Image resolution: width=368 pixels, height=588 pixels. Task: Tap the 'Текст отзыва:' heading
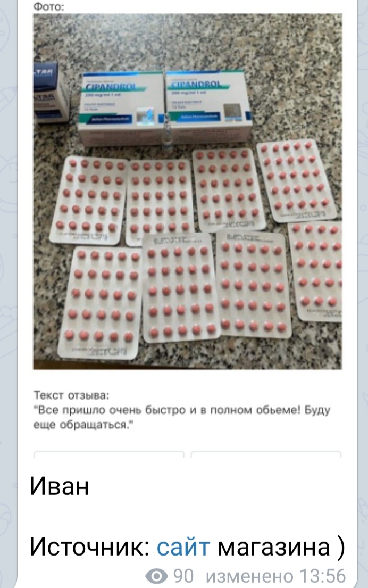[x=71, y=395]
